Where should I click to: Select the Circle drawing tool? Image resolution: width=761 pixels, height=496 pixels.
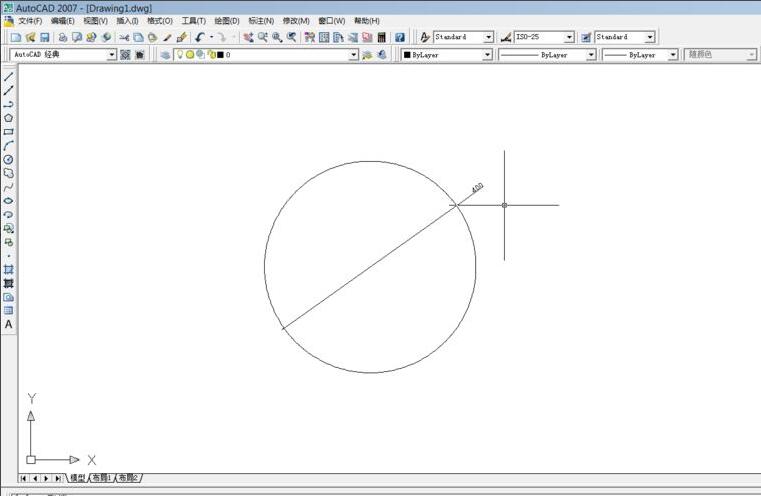click(9, 159)
